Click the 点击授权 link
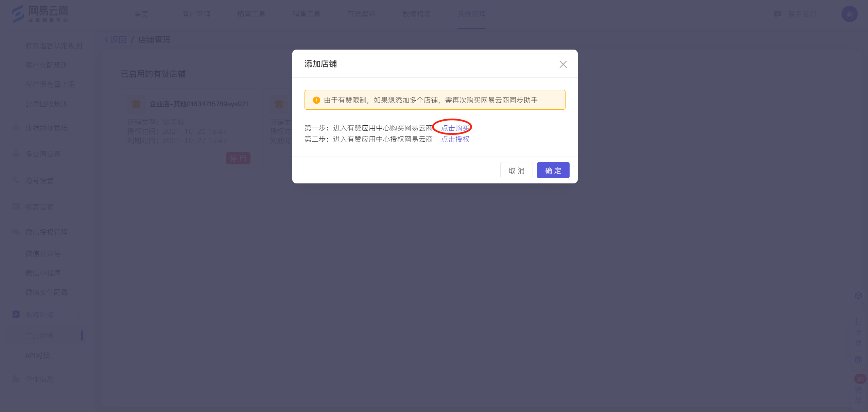Viewport: 868px width, 412px height. pos(455,139)
